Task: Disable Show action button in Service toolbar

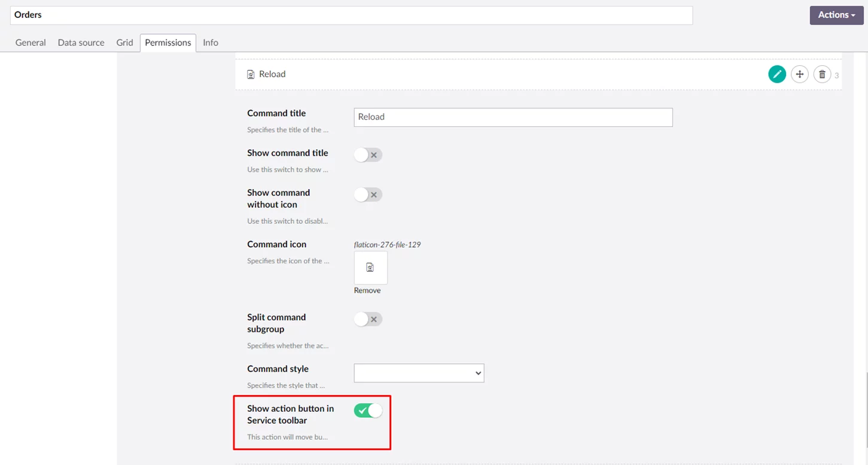Action: click(x=367, y=411)
